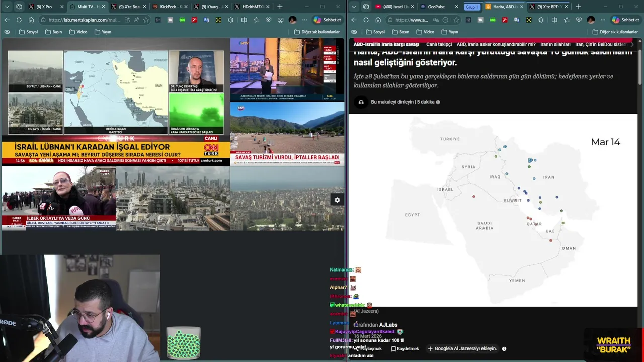Open the Canlı takipçi topic link
644x362 pixels.
click(x=439, y=44)
